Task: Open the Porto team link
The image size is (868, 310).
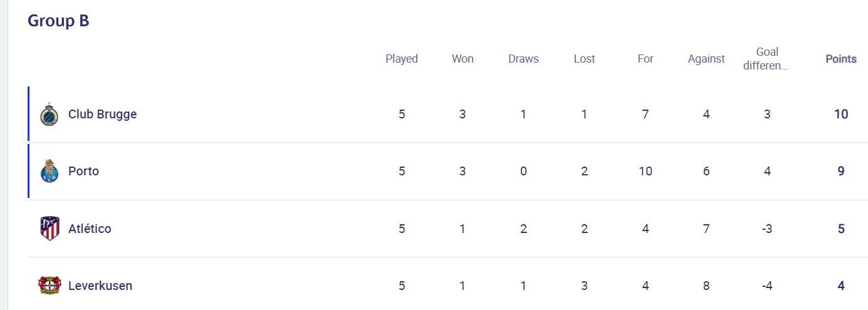Action: 83,171
